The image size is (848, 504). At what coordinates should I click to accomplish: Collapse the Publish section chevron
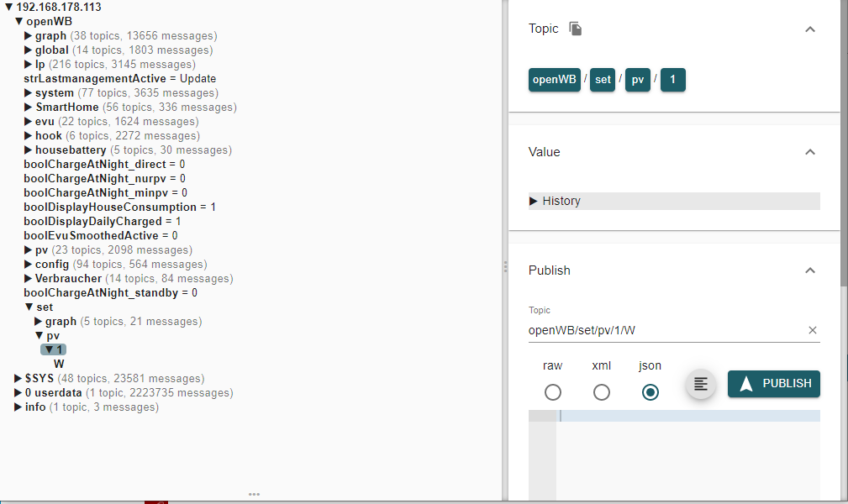click(x=810, y=270)
